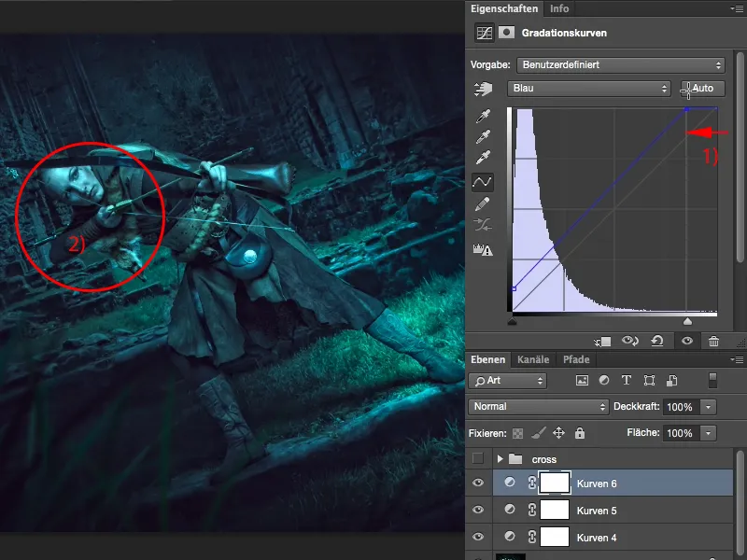Lock position move icon
The height and width of the screenshot is (560, 747).
click(x=558, y=433)
